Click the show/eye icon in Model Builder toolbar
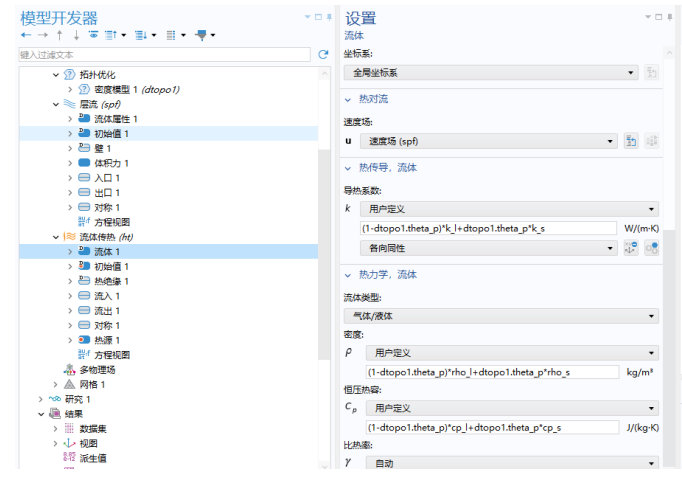The height and width of the screenshot is (481, 682). point(93,35)
